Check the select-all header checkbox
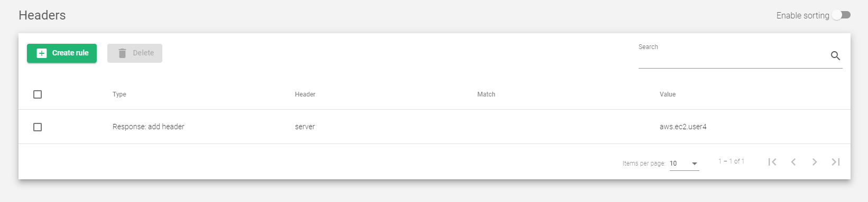The width and height of the screenshot is (868, 202). tap(38, 94)
